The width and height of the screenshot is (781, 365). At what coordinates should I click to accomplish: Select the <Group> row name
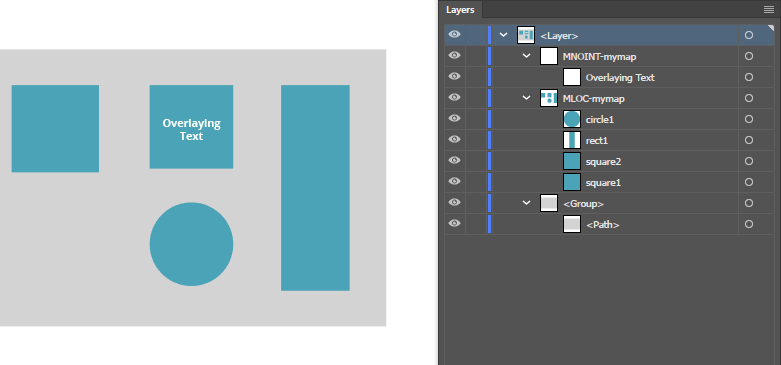click(583, 204)
